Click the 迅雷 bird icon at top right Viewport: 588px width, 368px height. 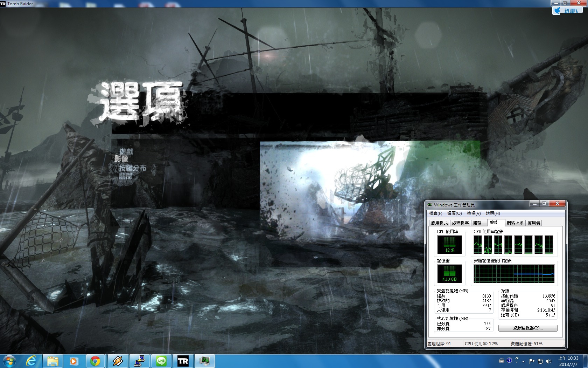557,11
